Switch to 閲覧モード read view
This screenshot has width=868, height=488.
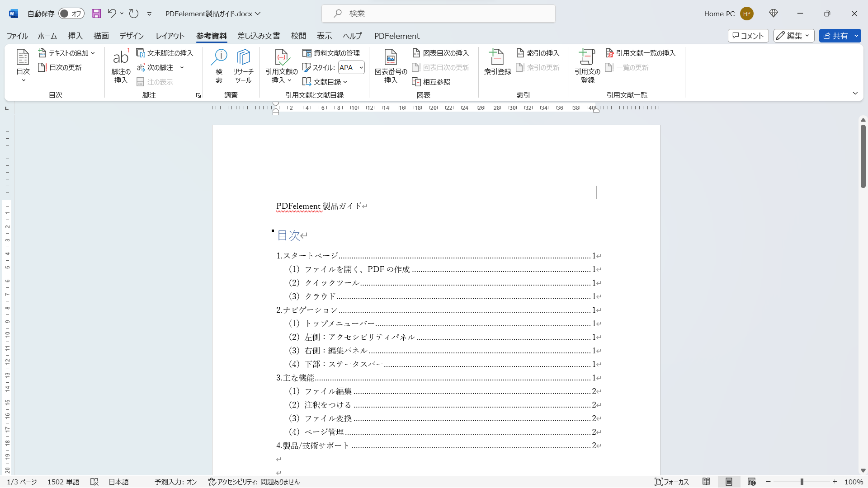click(x=707, y=482)
